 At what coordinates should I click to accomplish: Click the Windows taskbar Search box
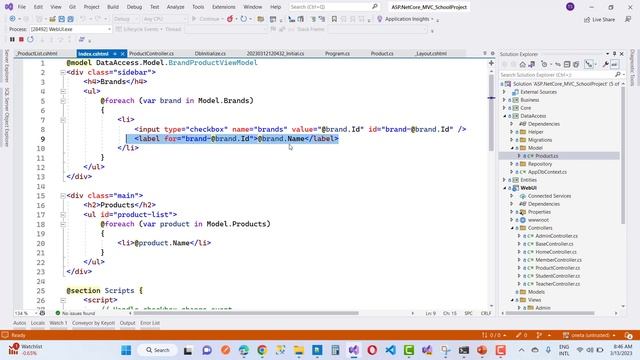(158, 350)
